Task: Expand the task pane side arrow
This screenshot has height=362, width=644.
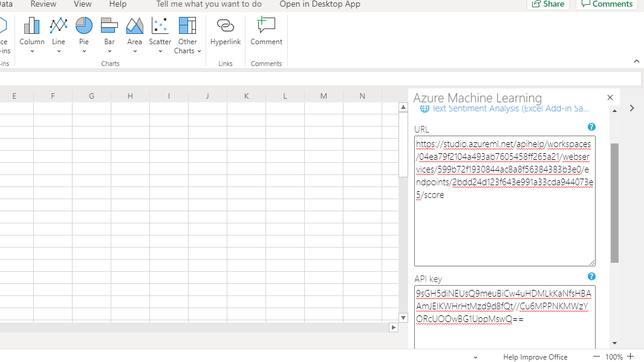Action: pos(632,108)
